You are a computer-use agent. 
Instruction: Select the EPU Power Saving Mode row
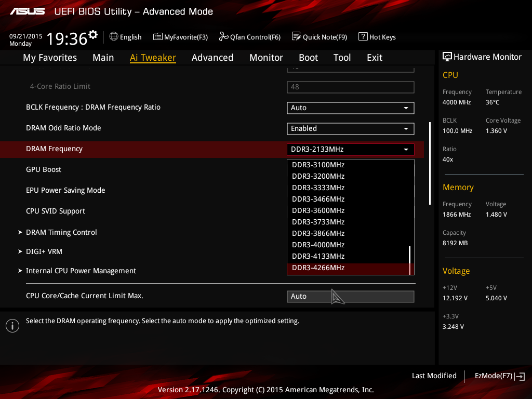65,190
